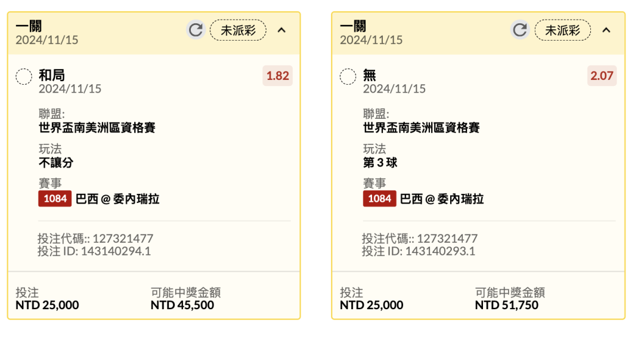Refresh the left 和局 bet slip
644x339 pixels.
click(x=196, y=30)
